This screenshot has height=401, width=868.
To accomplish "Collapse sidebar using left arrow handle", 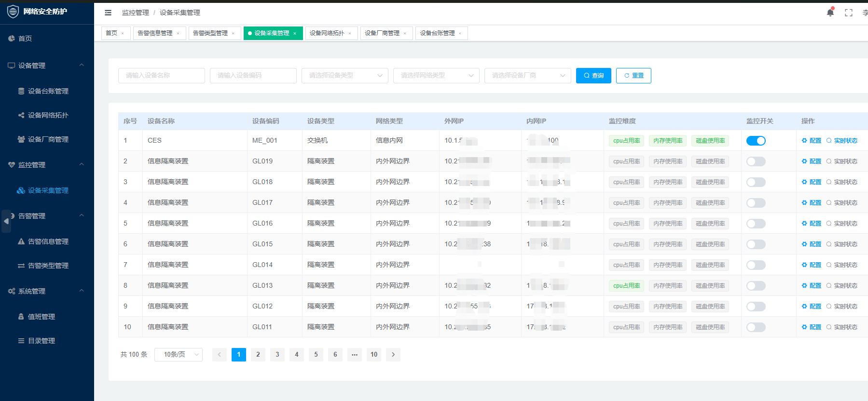I will coord(6,221).
